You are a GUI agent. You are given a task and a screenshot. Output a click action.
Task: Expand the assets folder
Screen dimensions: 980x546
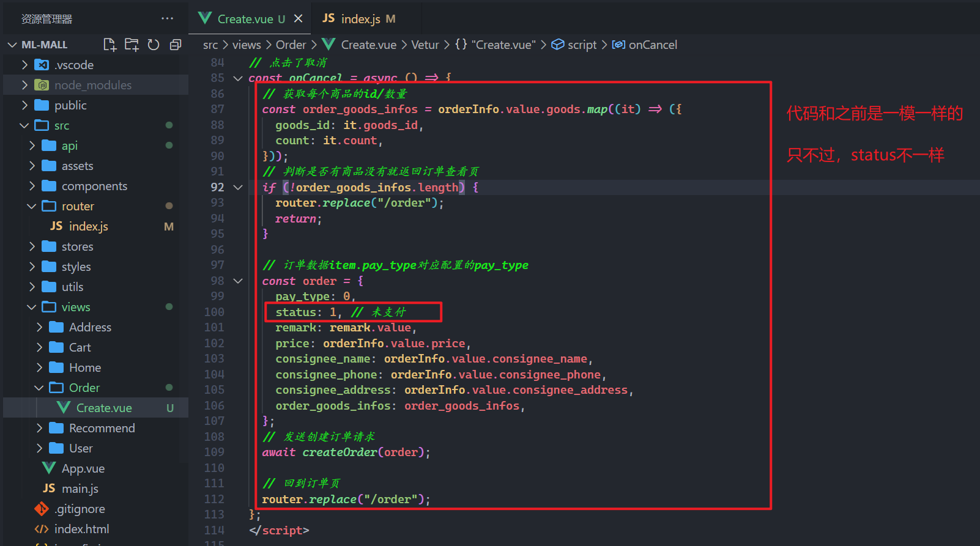[32, 166]
